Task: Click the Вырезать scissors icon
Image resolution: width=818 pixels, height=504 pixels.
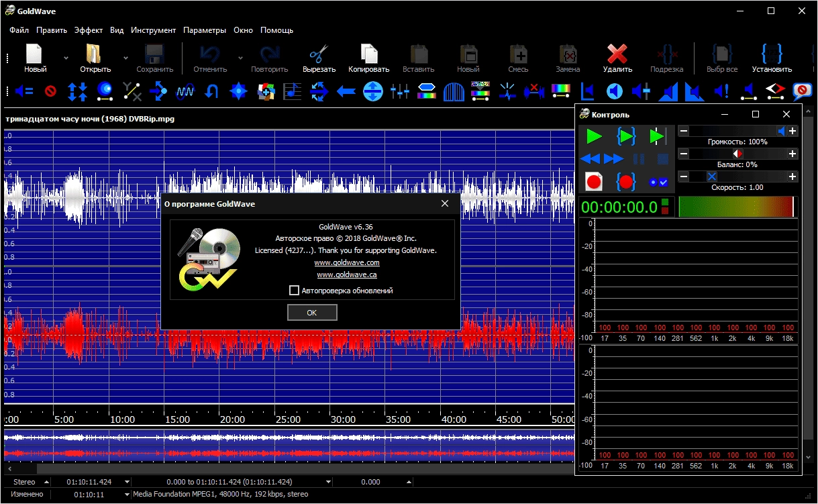Action: [x=319, y=54]
